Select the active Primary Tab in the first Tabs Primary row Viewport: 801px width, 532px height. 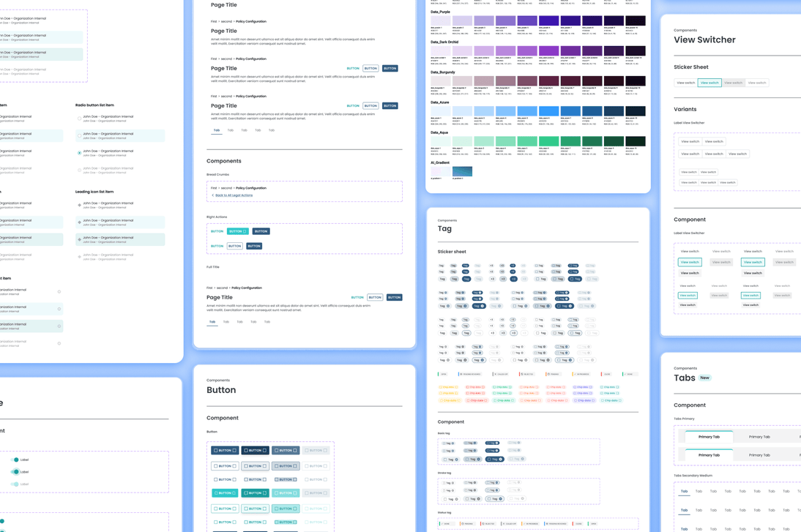pos(709,437)
